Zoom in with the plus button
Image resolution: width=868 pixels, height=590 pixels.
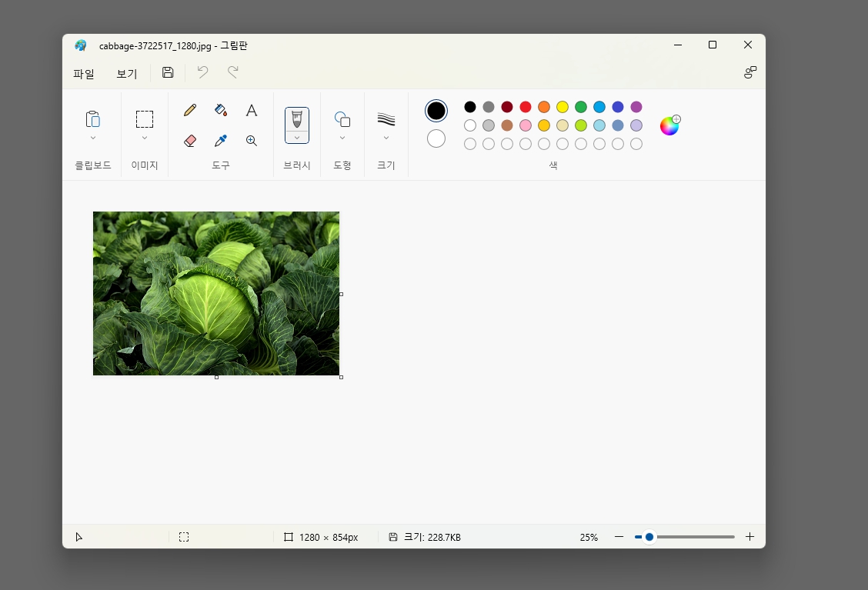click(749, 537)
